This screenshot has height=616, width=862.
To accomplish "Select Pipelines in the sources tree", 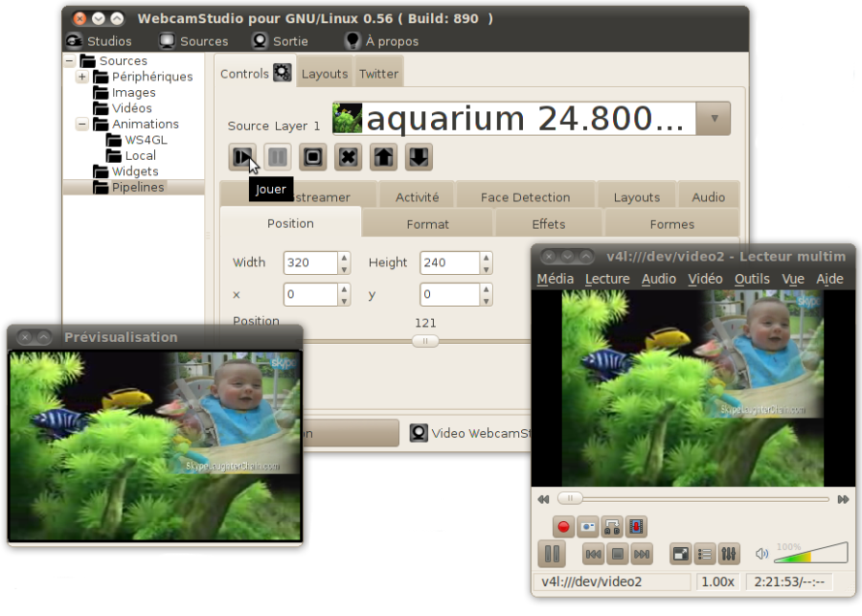I will tap(137, 187).
